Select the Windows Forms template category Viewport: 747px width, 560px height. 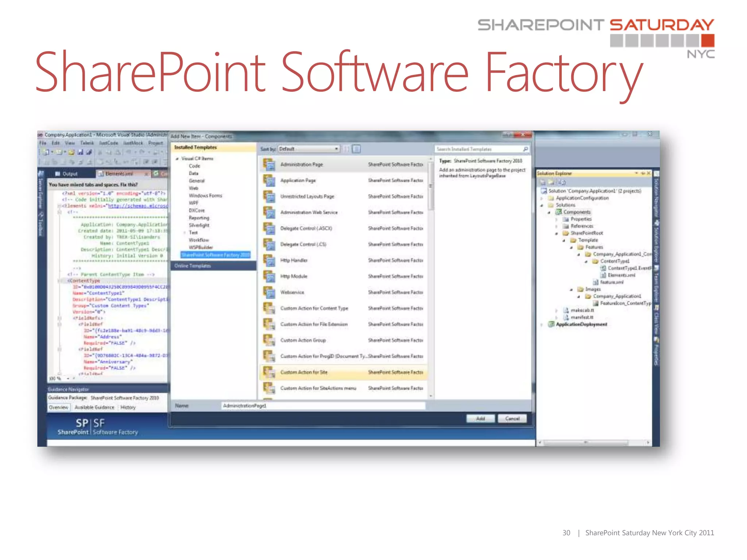click(x=205, y=196)
